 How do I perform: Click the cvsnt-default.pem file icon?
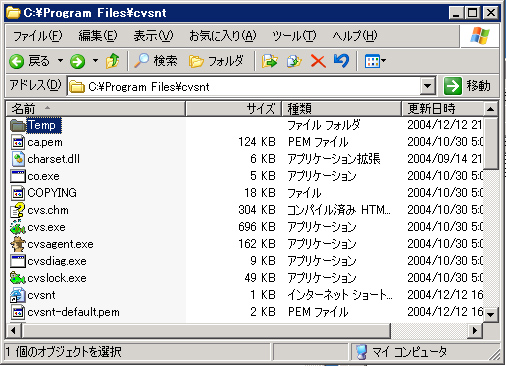tap(18, 312)
